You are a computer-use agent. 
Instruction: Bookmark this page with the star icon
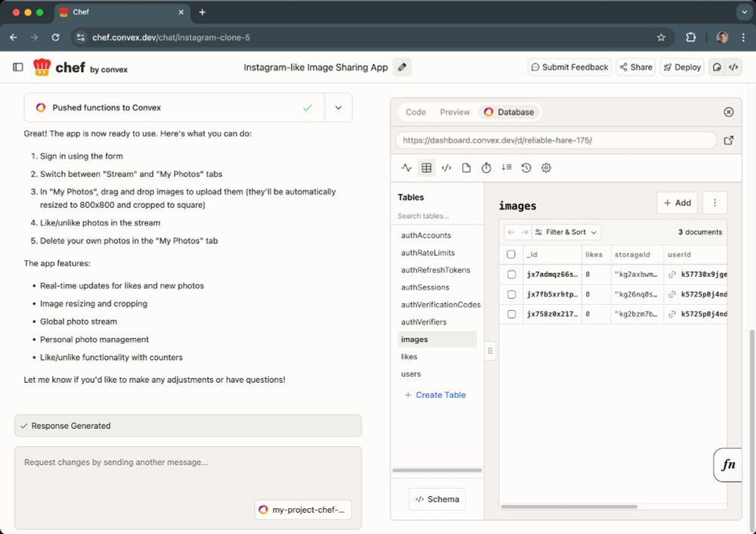[661, 38]
